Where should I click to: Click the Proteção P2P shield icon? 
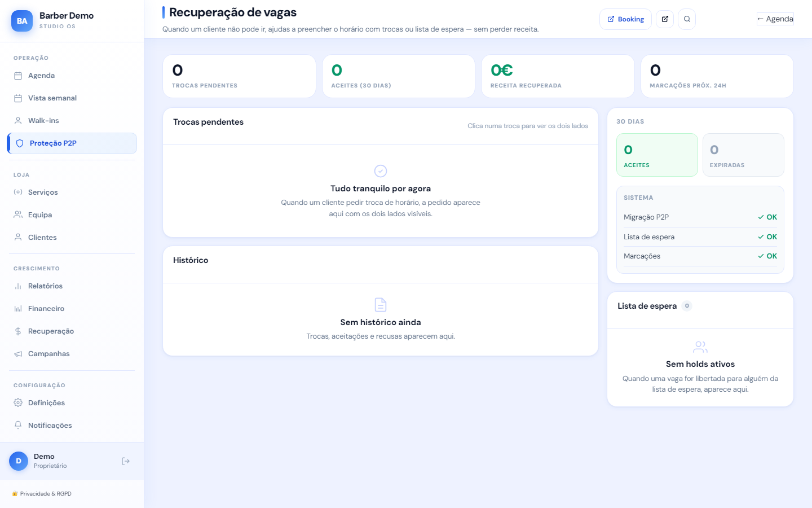point(20,143)
